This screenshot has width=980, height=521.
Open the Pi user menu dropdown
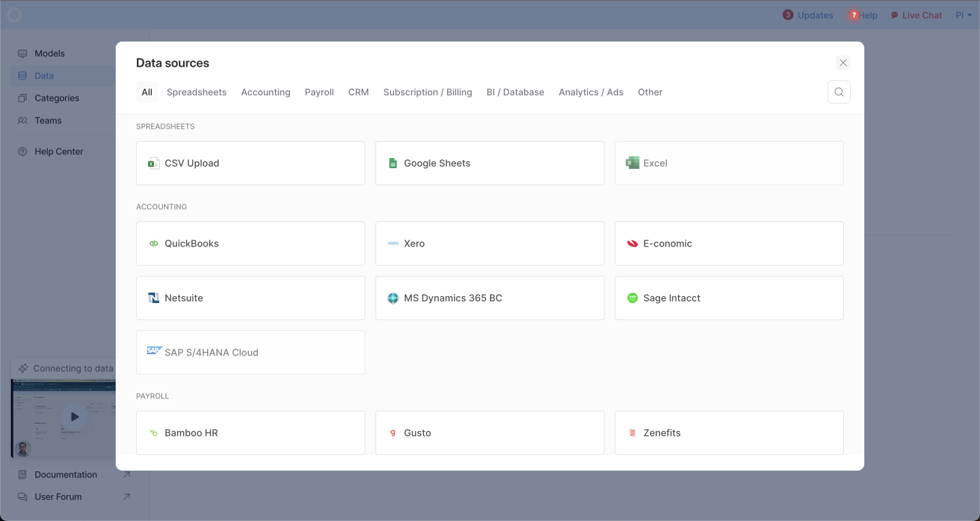tap(963, 15)
